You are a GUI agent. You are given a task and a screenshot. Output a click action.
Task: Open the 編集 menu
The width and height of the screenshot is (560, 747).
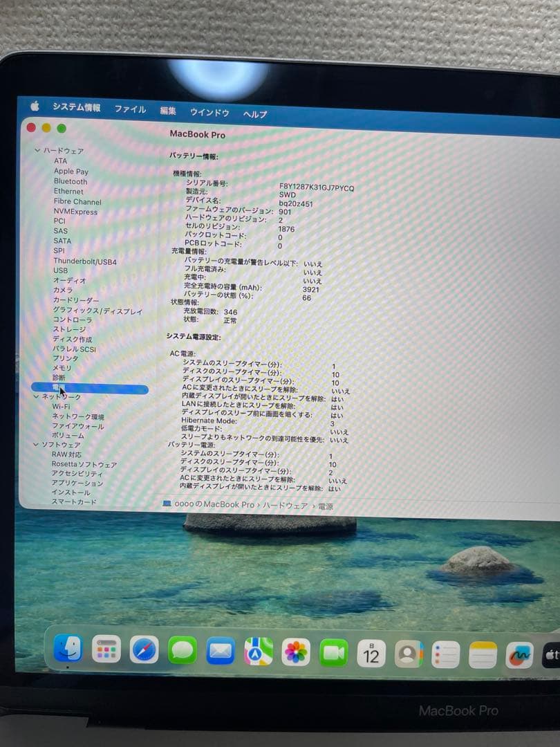coord(167,111)
